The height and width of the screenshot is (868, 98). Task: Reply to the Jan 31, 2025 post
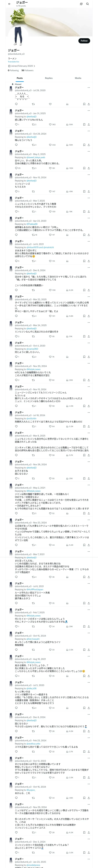17,124
